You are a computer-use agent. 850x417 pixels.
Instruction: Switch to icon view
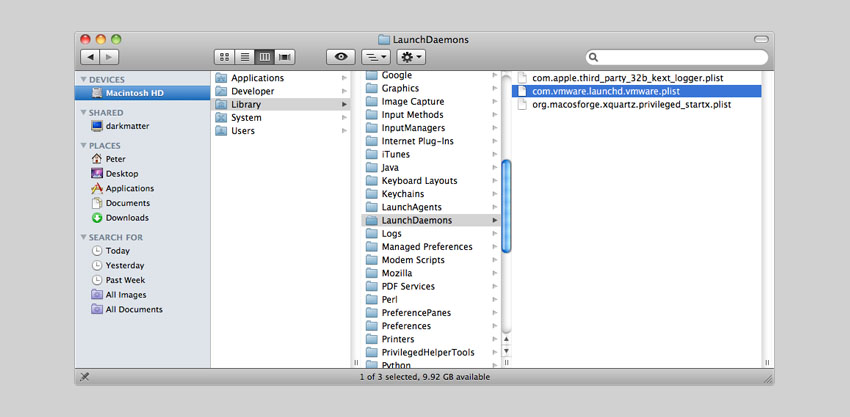(x=224, y=56)
